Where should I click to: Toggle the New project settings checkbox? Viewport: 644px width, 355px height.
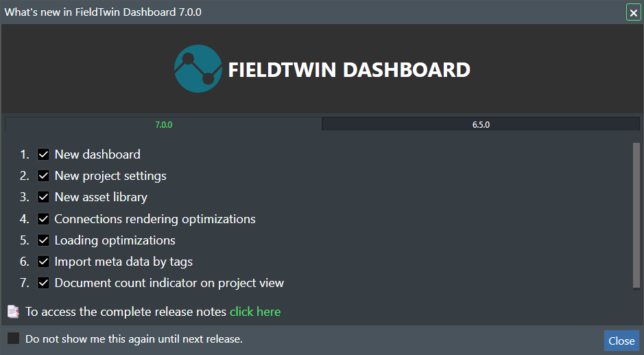pyautogui.click(x=43, y=176)
